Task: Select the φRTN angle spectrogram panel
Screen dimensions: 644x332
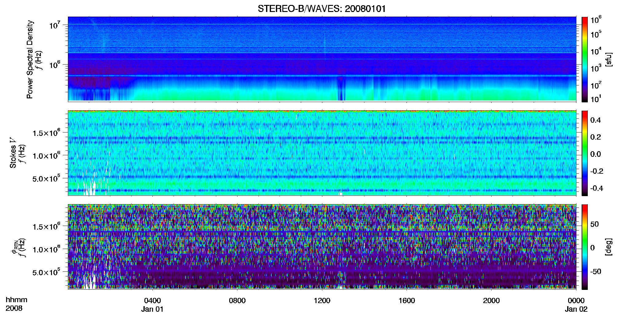Action: [322, 247]
